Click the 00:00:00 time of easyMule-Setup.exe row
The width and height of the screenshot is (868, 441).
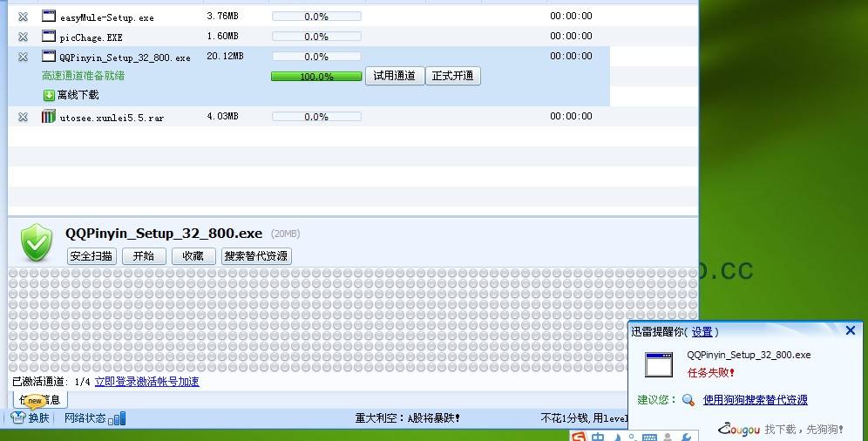click(571, 16)
